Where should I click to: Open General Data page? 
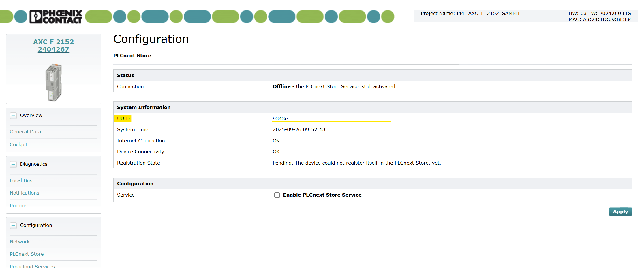coord(25,132)
